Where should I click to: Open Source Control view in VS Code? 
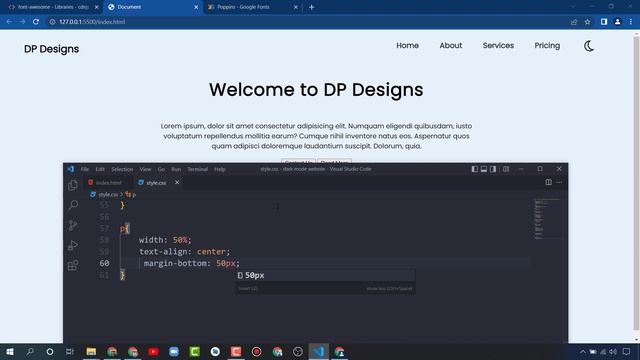73,225
